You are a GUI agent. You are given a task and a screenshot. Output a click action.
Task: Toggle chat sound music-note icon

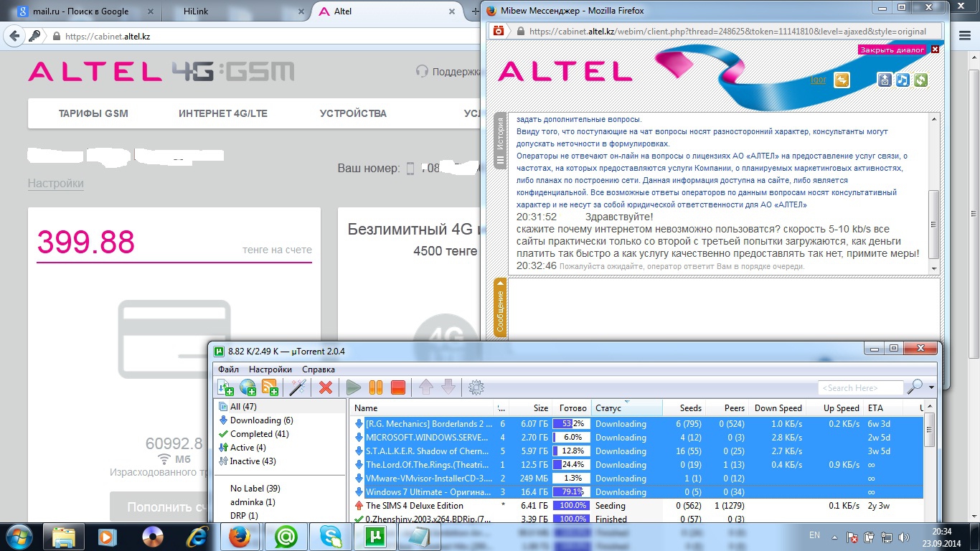[903, 80]
